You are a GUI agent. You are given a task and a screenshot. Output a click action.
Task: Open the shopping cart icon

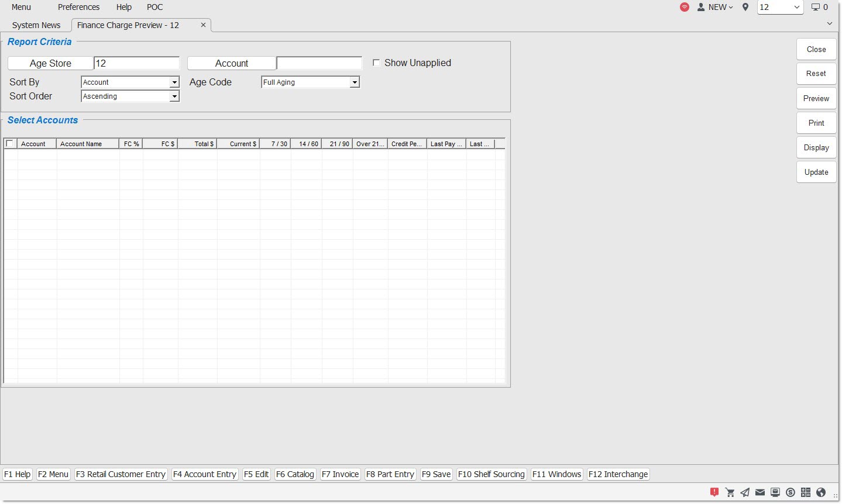click(x=730, y=492)
